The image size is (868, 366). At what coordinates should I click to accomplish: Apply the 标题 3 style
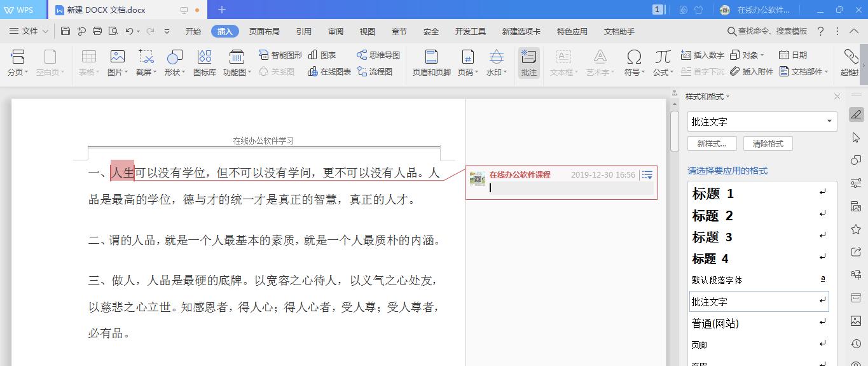click(760, 237)
